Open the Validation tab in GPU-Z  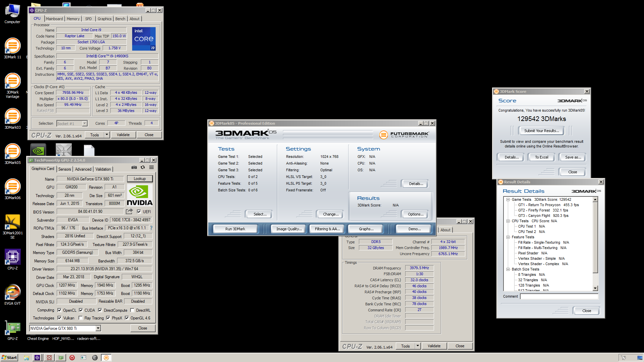tap(103, 169)
